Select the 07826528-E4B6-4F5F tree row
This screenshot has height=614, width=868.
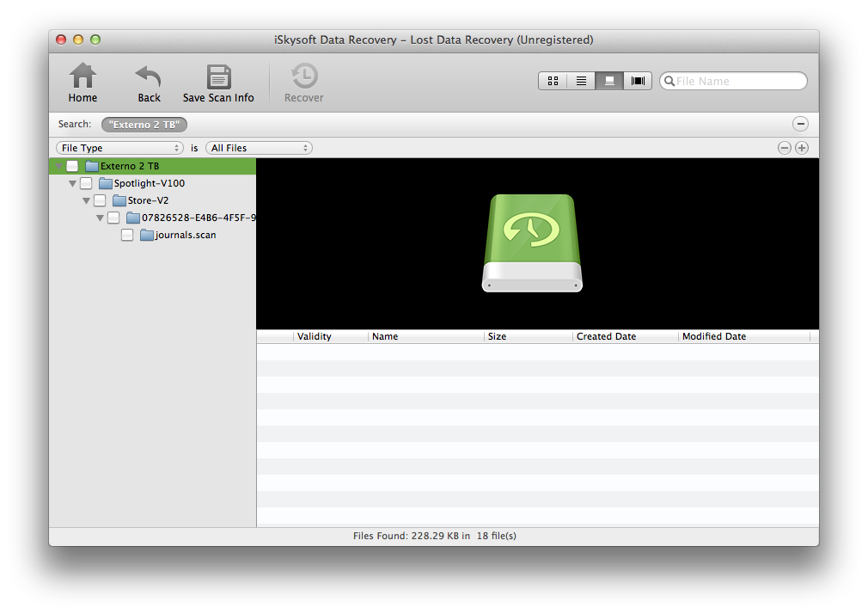coord(152,218)
